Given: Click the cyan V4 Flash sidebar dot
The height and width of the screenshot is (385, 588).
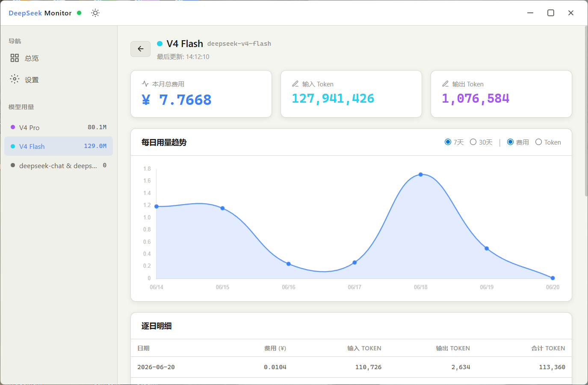Looking at the screenshot, I should (13, 146).
